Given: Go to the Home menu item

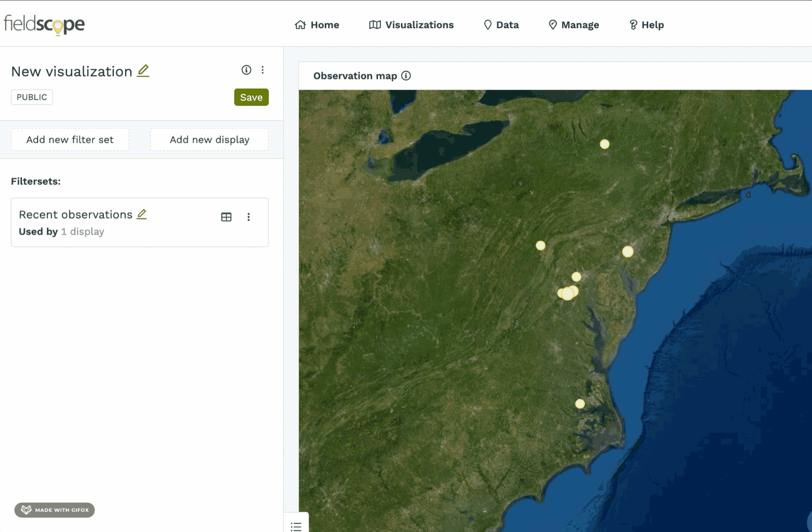Looking at the screenshot, I should tap(317, 25).
